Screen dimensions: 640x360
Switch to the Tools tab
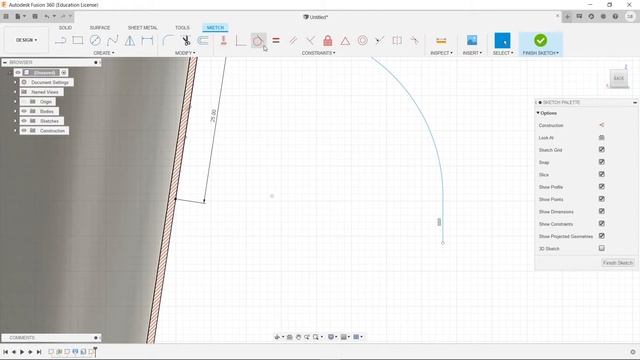click(182, 28)
